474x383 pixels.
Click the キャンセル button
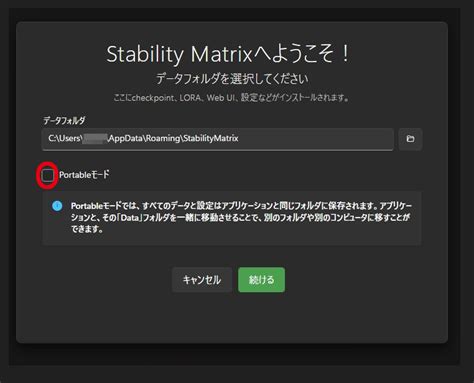[202, 280]
